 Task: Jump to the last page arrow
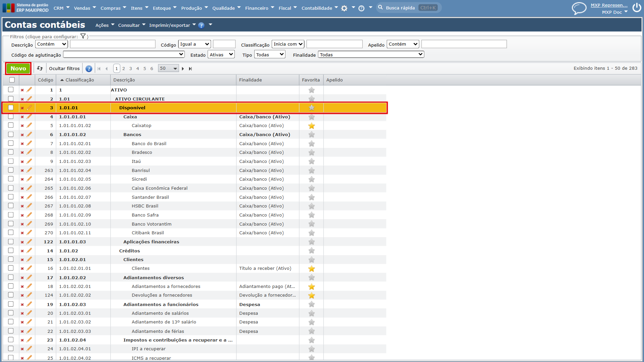click(x=190, y=69)
